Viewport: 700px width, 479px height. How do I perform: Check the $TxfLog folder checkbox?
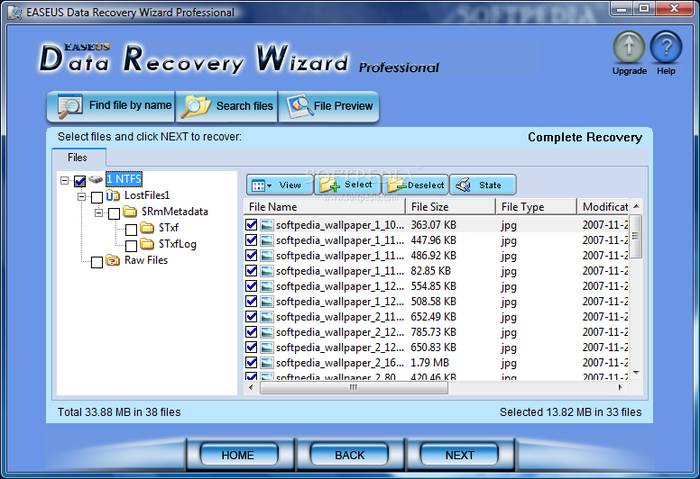click(131, 245)
